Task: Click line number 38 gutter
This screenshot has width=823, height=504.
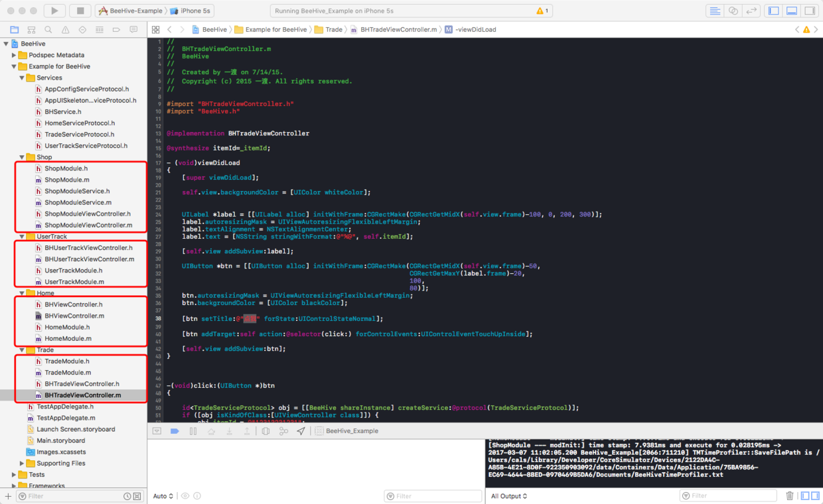Action: 159,318
